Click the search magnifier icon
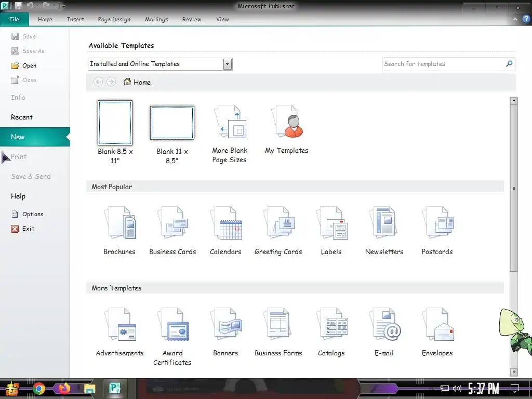The height and width of the screenshot is (399, 532). (x=509, y=64)
